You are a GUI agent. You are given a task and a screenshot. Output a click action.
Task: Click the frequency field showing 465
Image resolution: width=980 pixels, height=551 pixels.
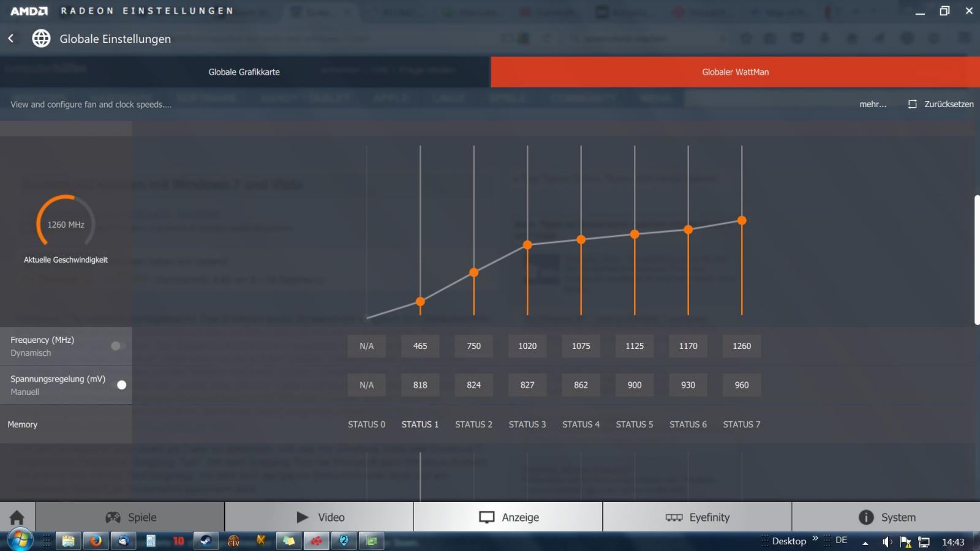point(420,346)
